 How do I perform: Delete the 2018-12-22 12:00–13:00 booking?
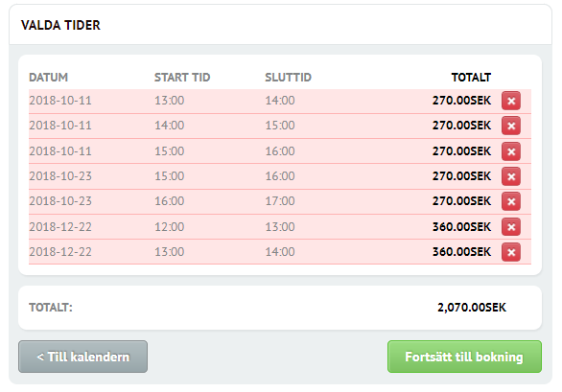511,227
